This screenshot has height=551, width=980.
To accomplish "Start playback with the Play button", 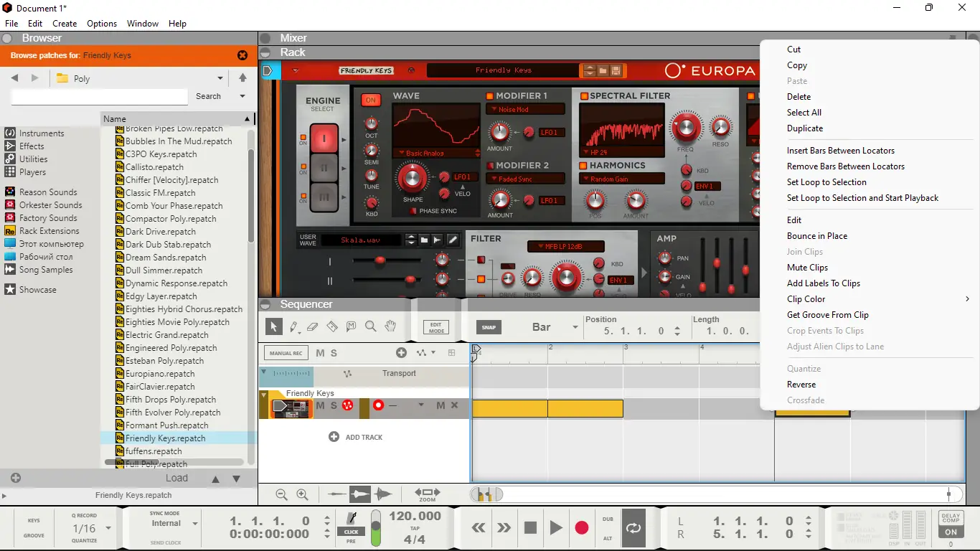I will click(x=556, y=528).
